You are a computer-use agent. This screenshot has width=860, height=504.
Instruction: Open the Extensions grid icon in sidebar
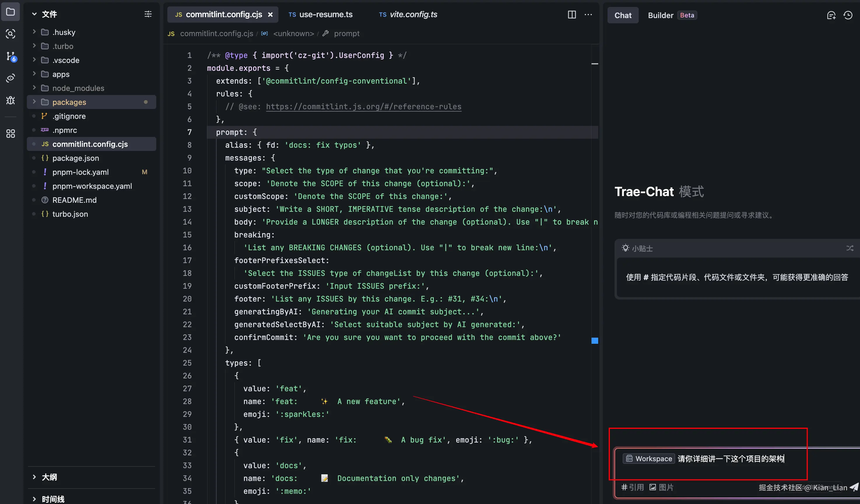coord(10,133)
